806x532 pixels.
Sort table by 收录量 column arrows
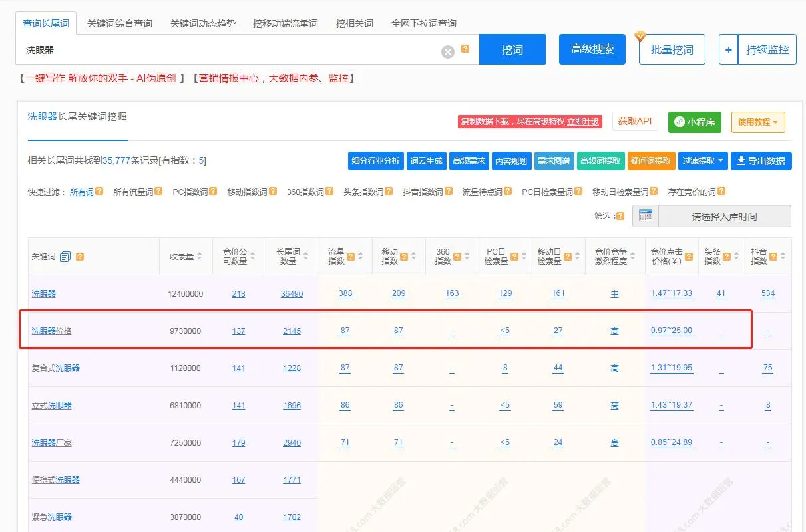coord(199,257)
